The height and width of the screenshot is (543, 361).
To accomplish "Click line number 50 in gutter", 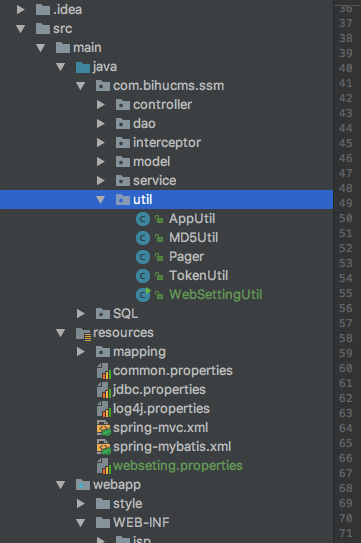I will (346, 218).
